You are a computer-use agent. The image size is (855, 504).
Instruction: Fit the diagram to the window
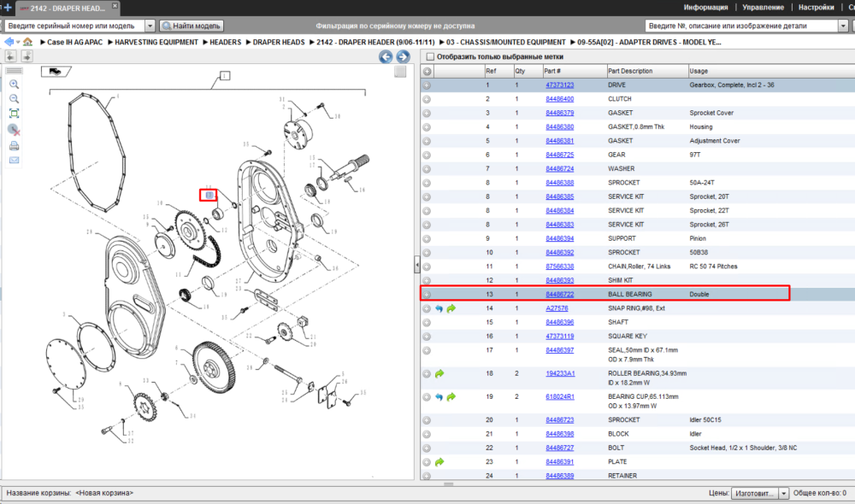(x=15, y=114)
